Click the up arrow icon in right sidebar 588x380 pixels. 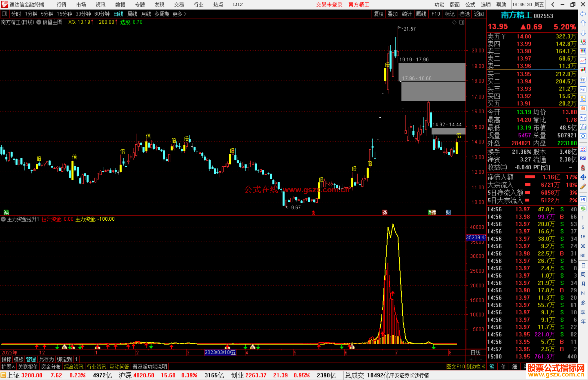(583, 23)
